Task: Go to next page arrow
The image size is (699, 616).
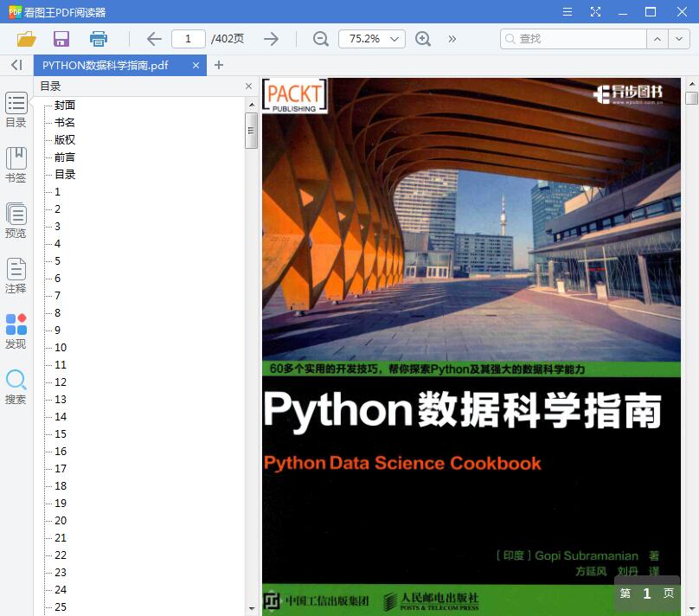Action: (x=271, y=39)
